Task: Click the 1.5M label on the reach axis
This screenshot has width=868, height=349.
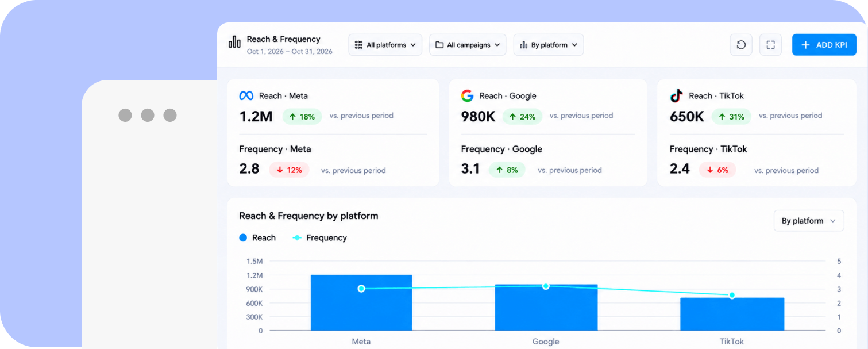Action: (254, 261)
